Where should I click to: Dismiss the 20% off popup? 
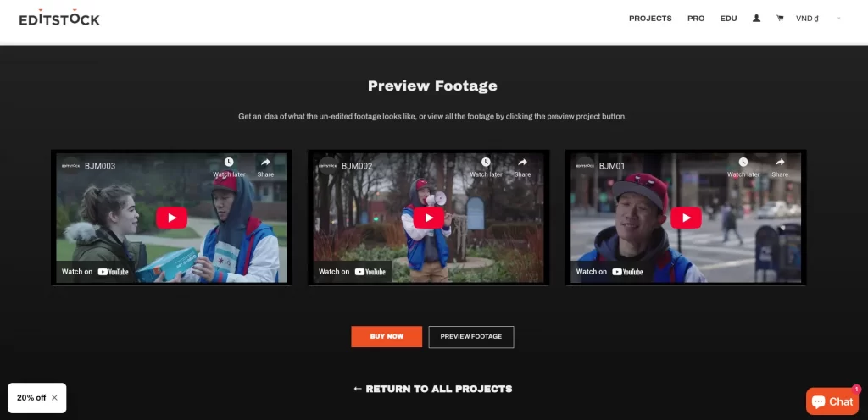tap(54, 397)
